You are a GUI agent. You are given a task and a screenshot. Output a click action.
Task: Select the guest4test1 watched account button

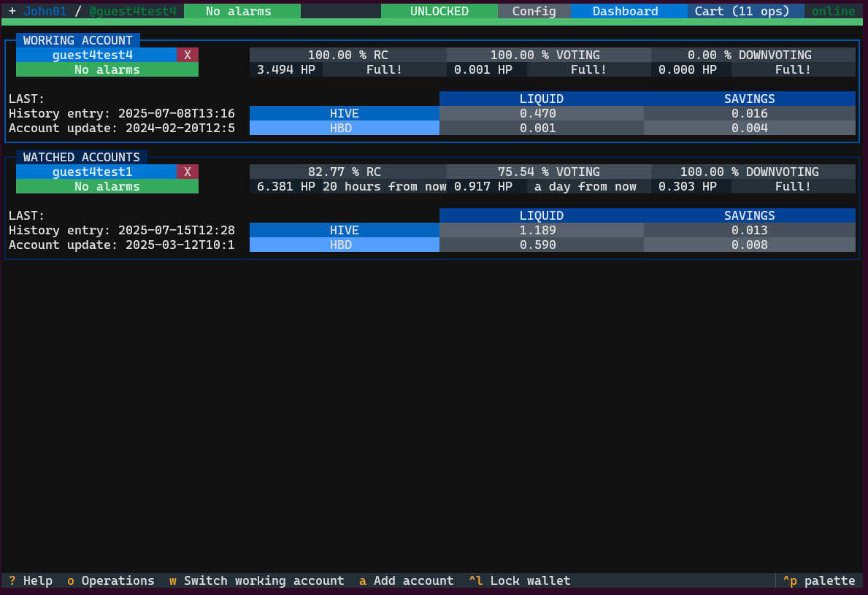pyautogui.click(x=96, y=172)
